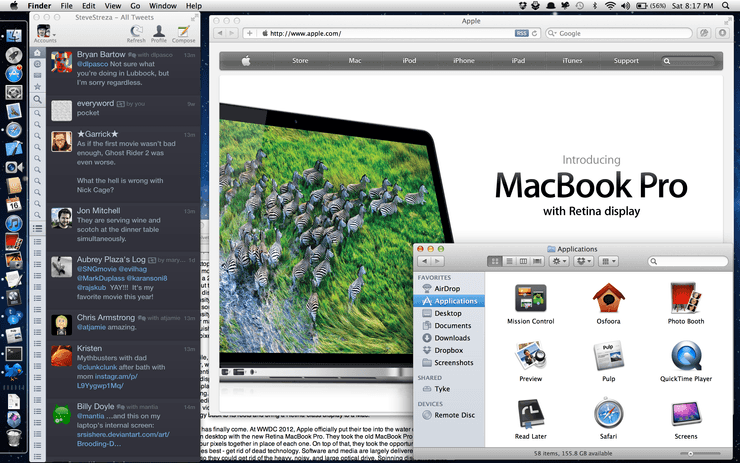Open the Finder action gear dropdown

[x=559, y=261]
